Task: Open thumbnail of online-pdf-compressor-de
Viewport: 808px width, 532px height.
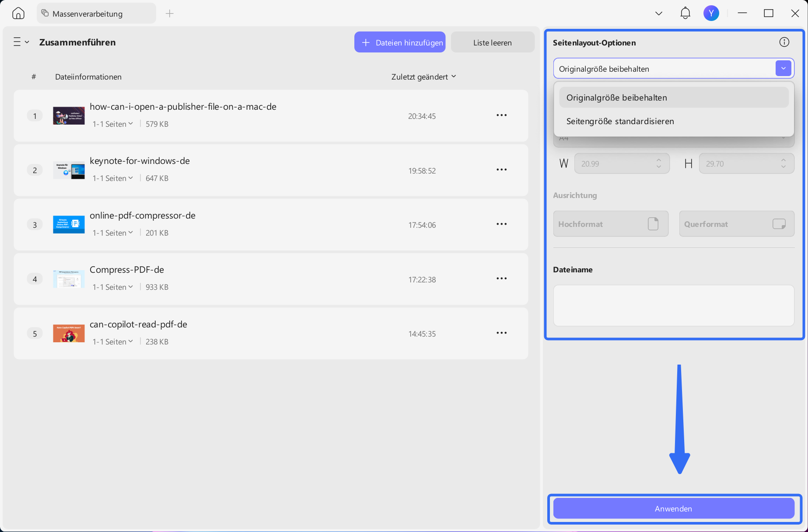Action: point(69,224)
